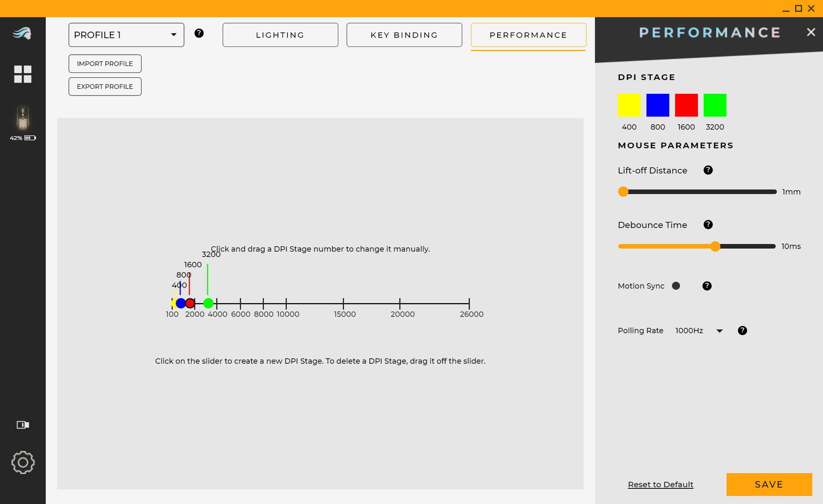
Task: Select the mouse device thumbnail
Action: point(23,118)
